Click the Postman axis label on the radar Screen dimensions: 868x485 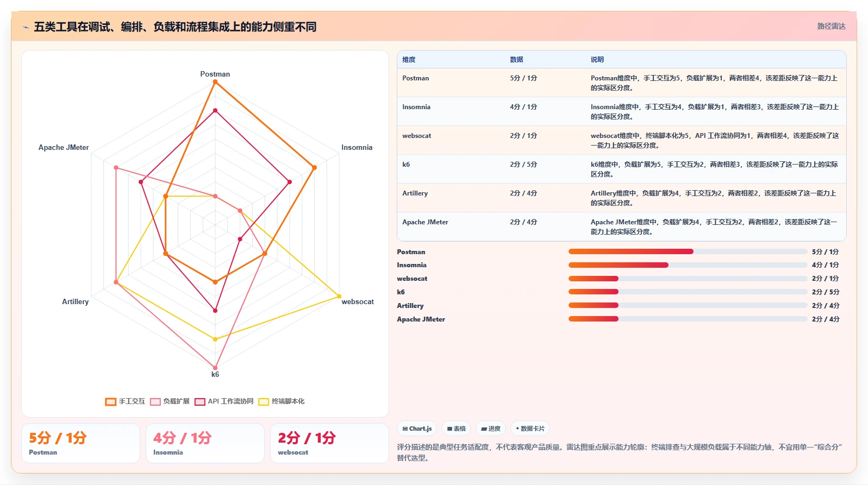215,74
